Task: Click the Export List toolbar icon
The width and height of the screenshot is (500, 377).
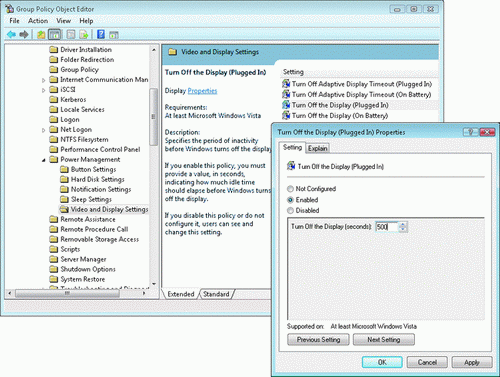Action: click(x=84, y=34)
